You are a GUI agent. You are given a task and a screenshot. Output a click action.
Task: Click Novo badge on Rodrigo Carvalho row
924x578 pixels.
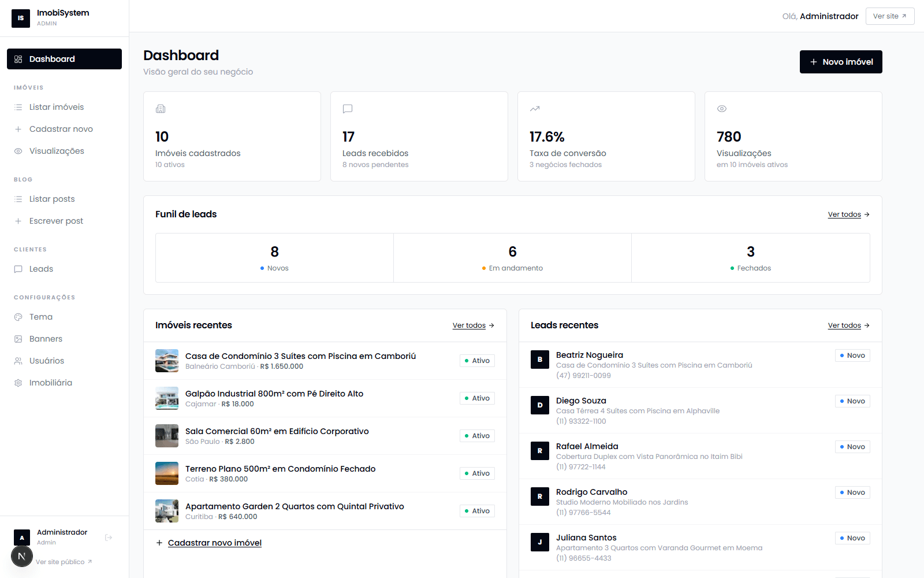(x=852, y=492)
